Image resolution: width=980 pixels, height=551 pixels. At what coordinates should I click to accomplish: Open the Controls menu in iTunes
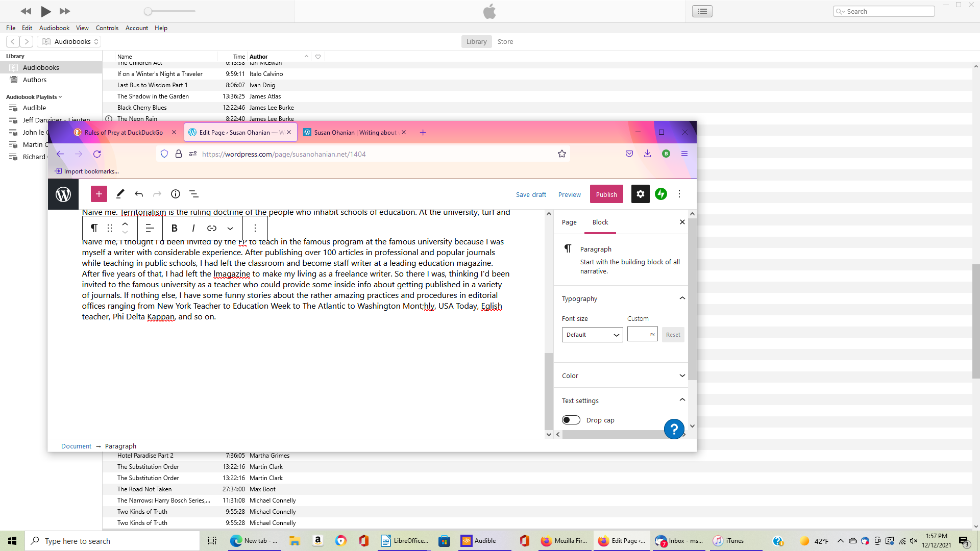107,28
